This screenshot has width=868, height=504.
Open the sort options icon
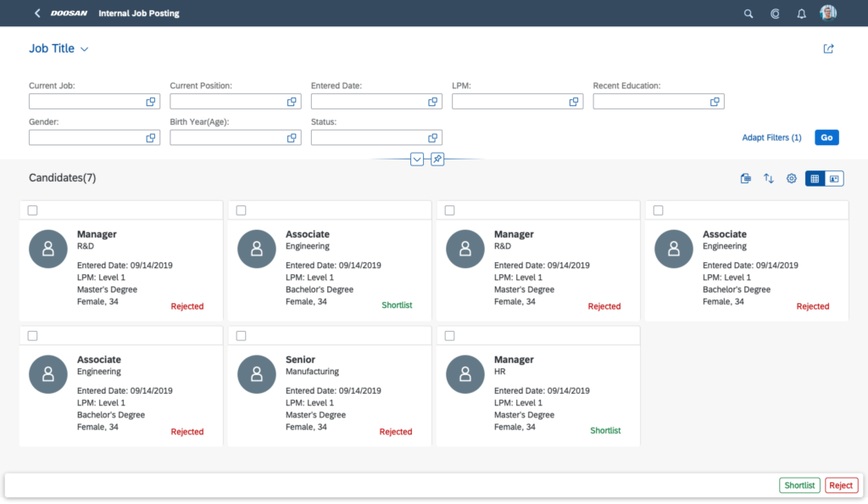tap(769, 178)
